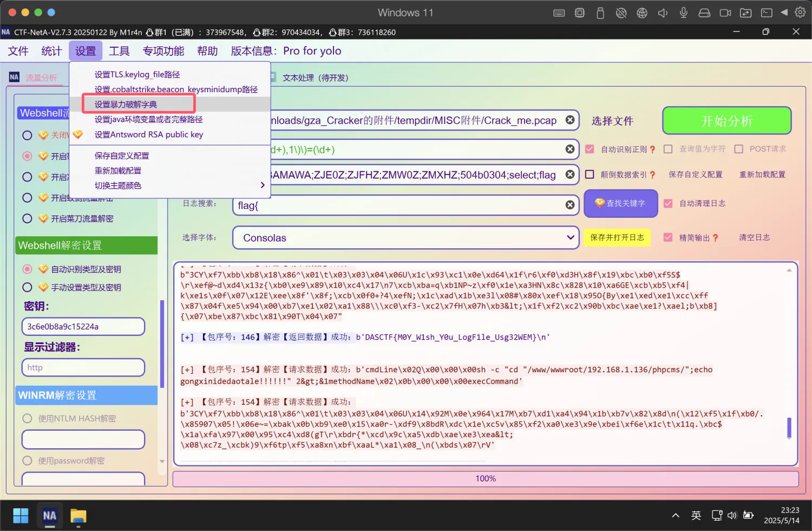Image resolution: width=812 pixels, height=531 pixels.
Task: Click 重新加载配置 beside the keywords field
Action: pyautogui.click(x=762, y=174)
